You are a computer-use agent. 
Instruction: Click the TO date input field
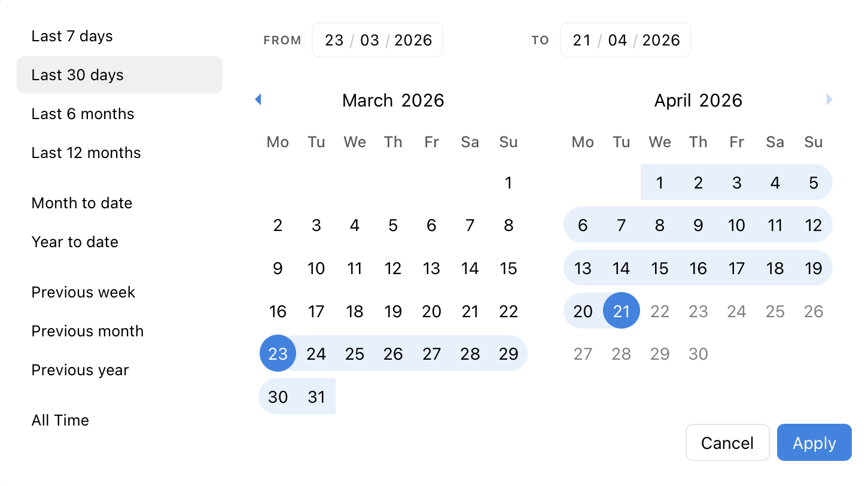point(626,40)
